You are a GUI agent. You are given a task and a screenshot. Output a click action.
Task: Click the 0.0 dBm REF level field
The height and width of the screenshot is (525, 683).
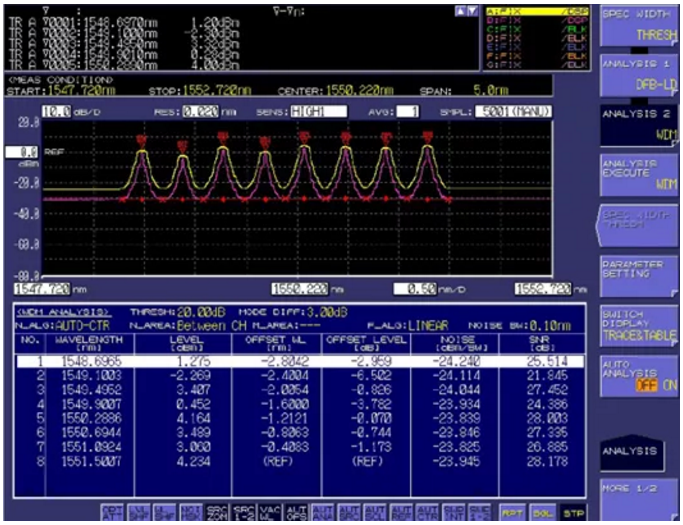click(x=22, y=152)
